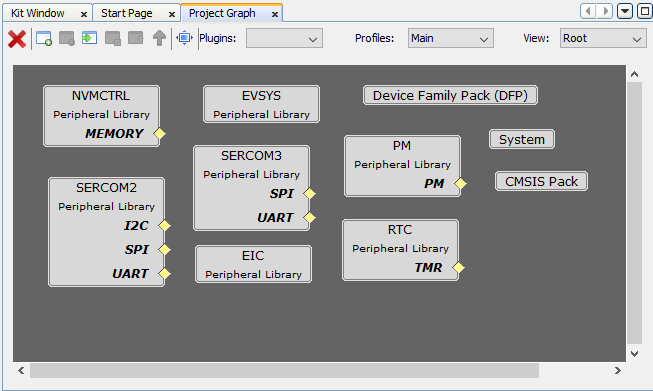Click the blue fit-to-view icon
Image resolution: width=653 pixels, height=391 pixels.
point(184,38)
